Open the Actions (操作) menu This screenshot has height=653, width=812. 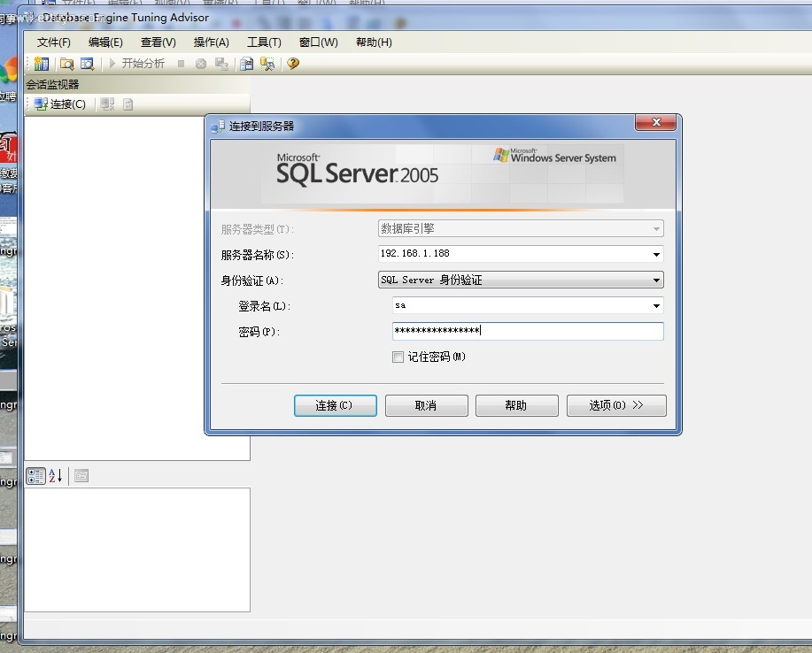click(211, 42)
